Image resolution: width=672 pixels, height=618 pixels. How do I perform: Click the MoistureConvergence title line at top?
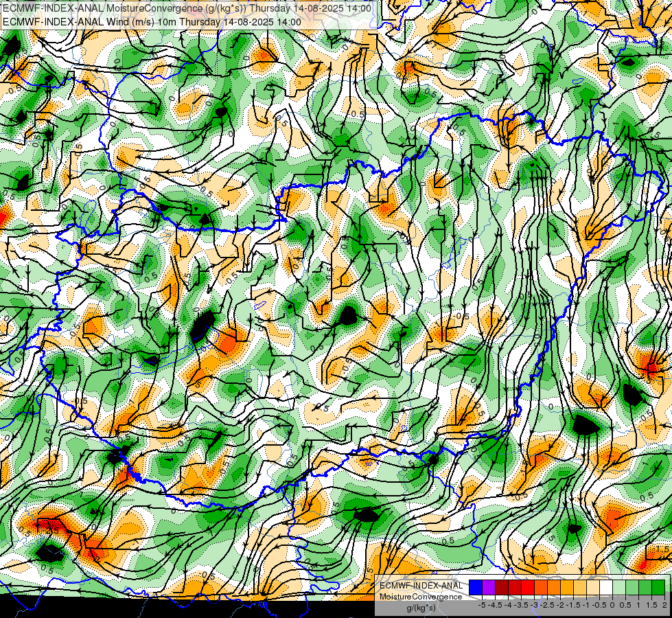coord(187,8)
